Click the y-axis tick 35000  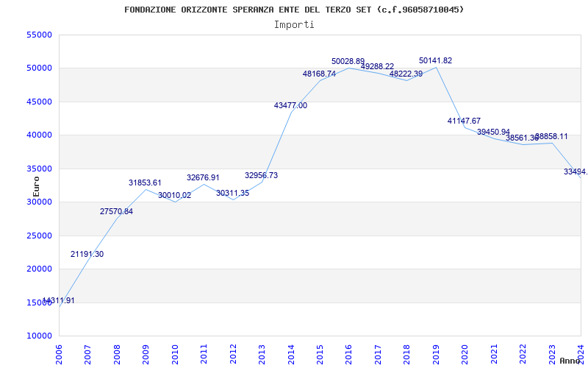[x=39, y=169]
